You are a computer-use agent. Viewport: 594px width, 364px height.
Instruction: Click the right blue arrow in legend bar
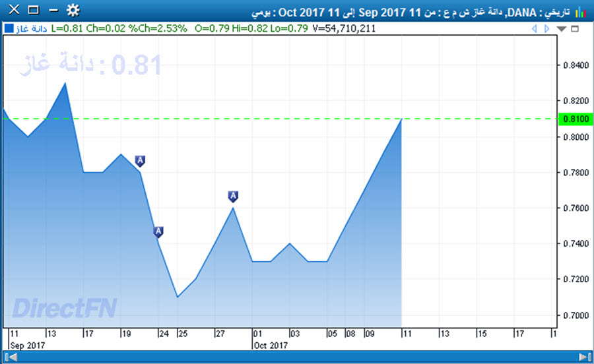(548, 29)
